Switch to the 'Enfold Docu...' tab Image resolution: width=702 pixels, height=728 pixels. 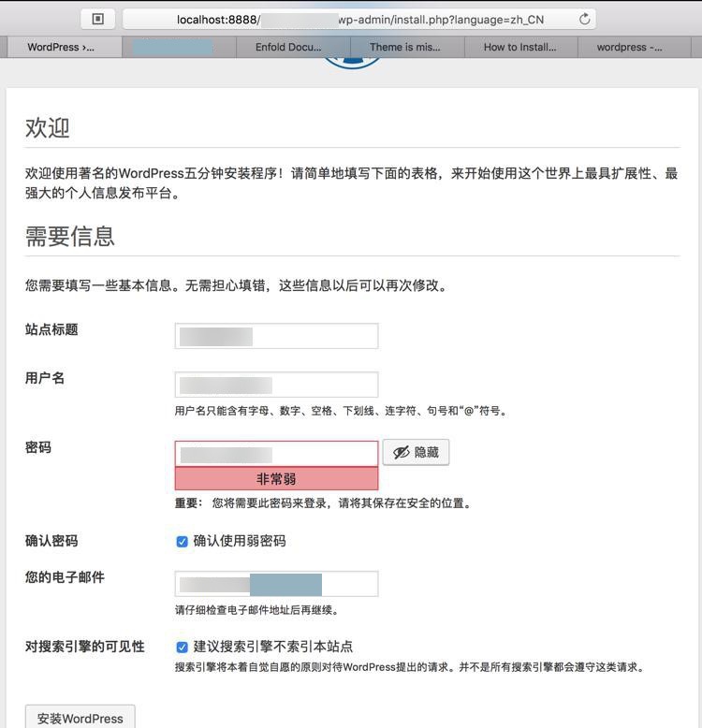[293, 48]
